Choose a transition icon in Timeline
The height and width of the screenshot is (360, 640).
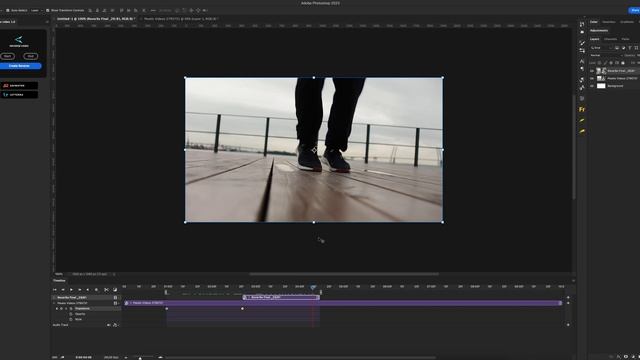115,290
